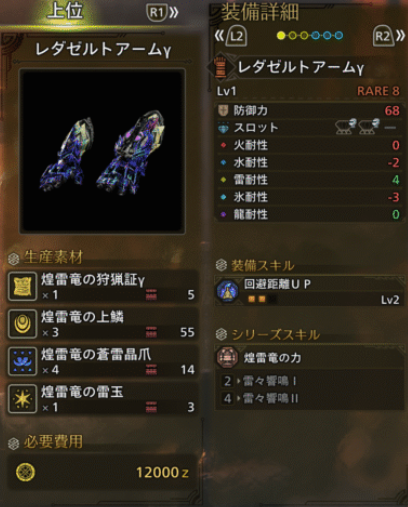Go to next page with R2 arrow
The image size is (408, 507).
[389, 36]
